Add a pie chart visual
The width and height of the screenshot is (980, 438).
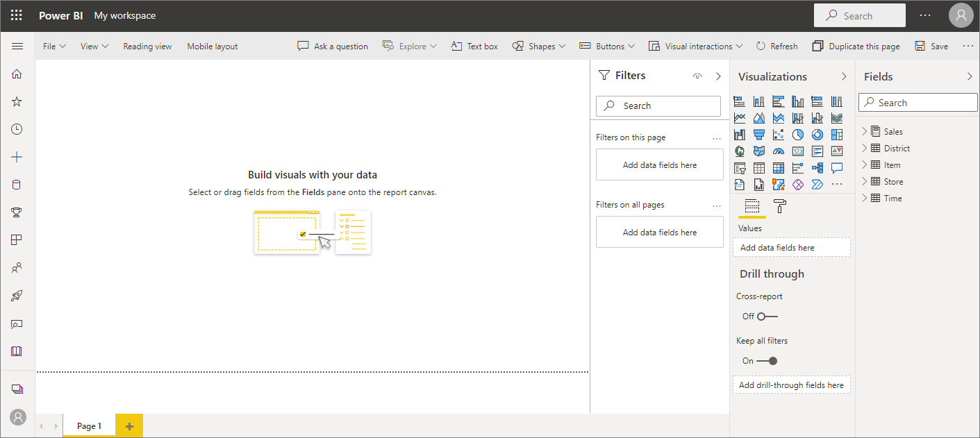pos(798,135)
